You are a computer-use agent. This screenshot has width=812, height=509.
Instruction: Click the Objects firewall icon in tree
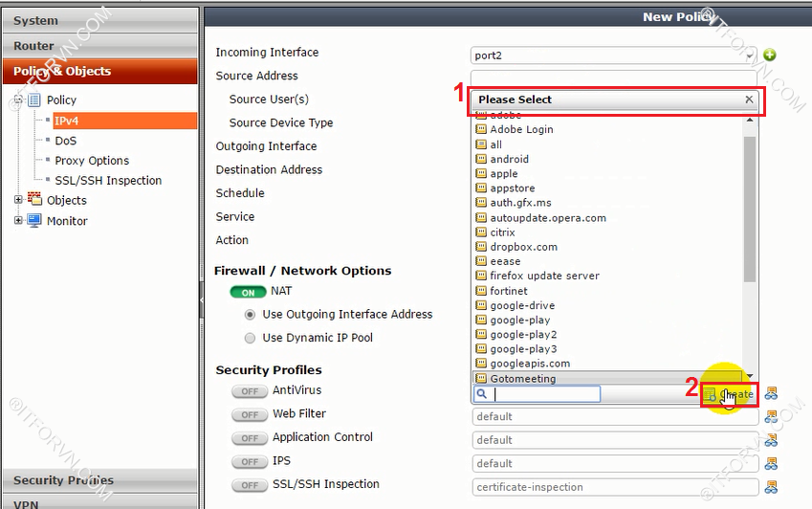point(34,198)
